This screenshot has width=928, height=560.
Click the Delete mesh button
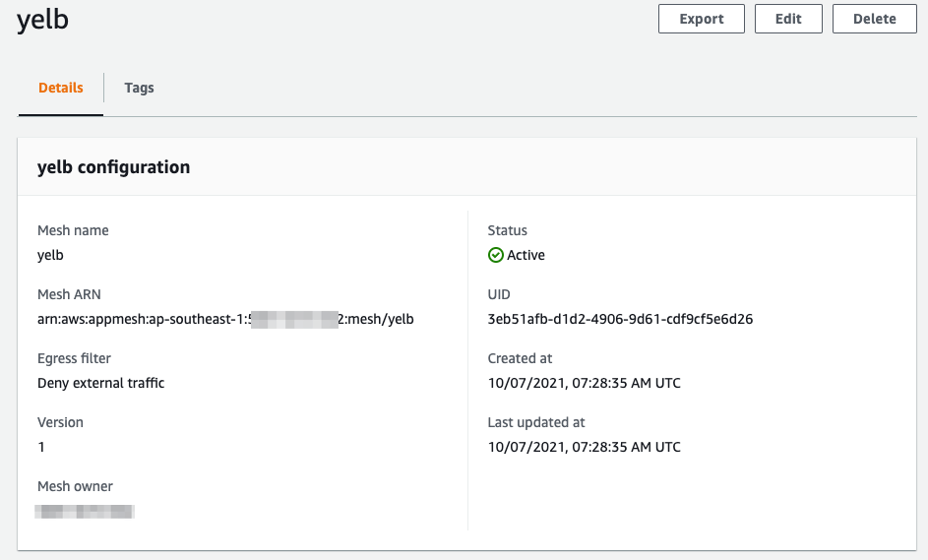pos(874,19)
